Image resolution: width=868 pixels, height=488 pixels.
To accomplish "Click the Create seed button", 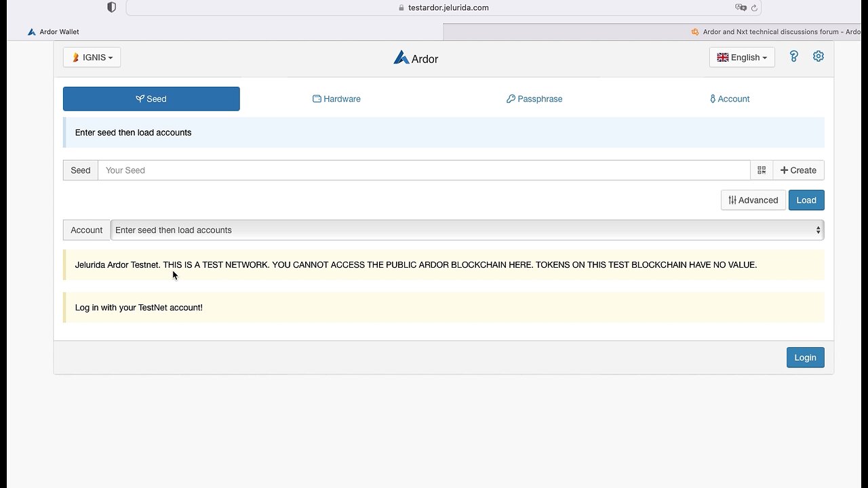I will click(798, 170).
